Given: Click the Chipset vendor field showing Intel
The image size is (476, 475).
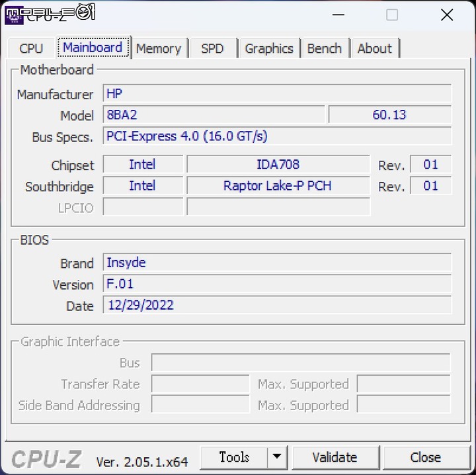Looking at the screenshot, I should click(x=143, y=164).
